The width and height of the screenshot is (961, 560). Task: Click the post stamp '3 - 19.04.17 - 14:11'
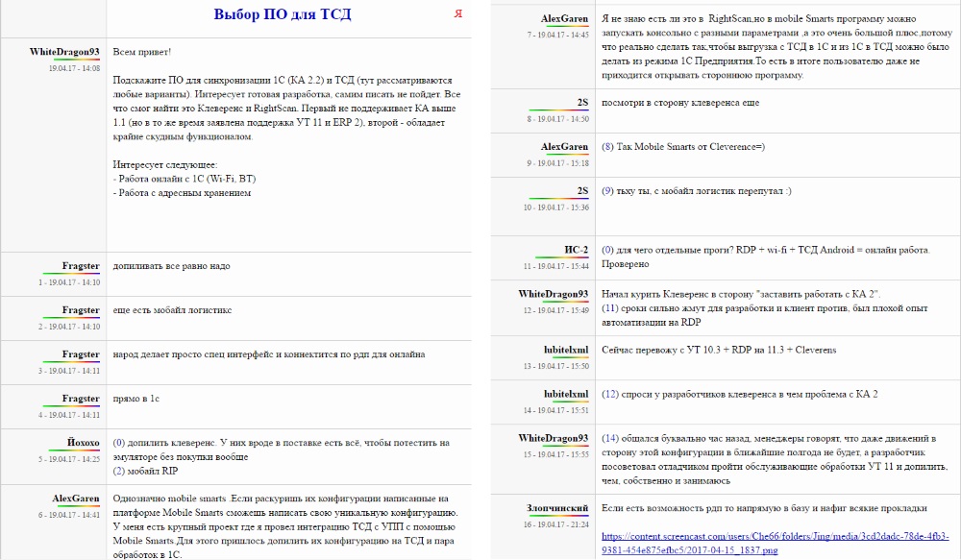(69, 371)
